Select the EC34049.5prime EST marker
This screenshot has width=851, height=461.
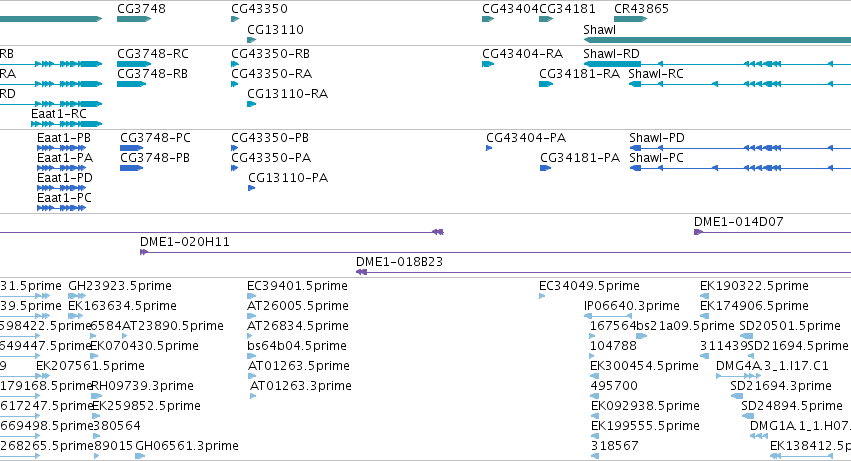click(542, 296)
